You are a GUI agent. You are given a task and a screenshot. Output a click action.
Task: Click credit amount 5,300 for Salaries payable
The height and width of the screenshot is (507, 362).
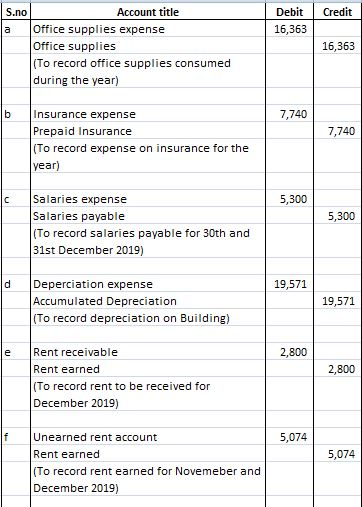[x=337, y=216]
